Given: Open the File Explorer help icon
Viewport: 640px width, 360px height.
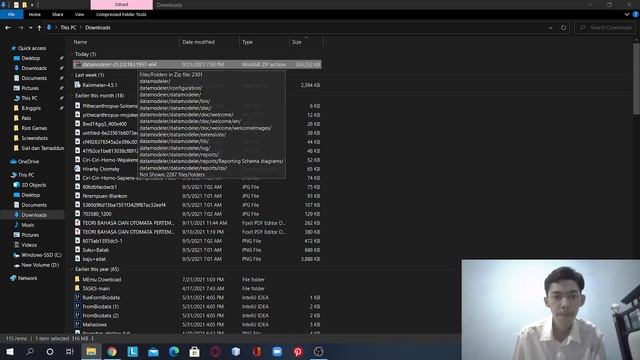Looking at the screenshot, I should pyautogui.click(x=636, y=14).
